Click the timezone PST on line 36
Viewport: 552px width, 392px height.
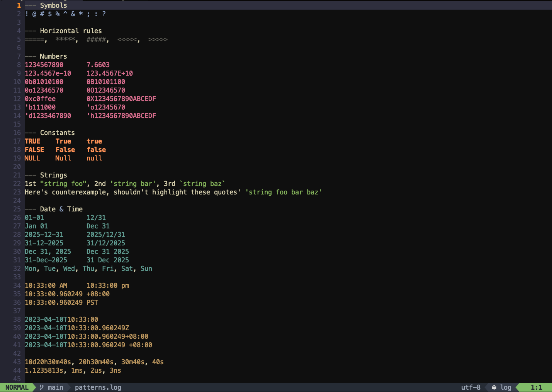pos(92,302)
